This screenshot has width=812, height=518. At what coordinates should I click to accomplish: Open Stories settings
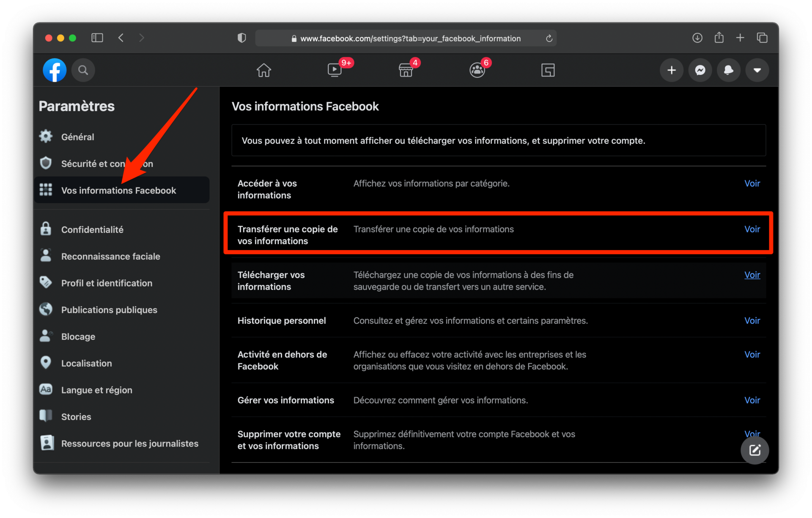(122, 417)
